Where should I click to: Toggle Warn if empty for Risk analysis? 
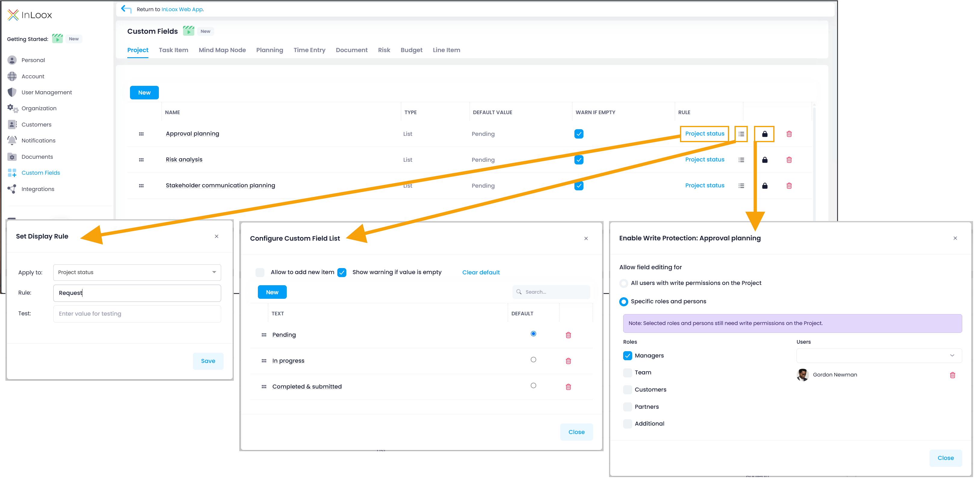click(579, 160)
